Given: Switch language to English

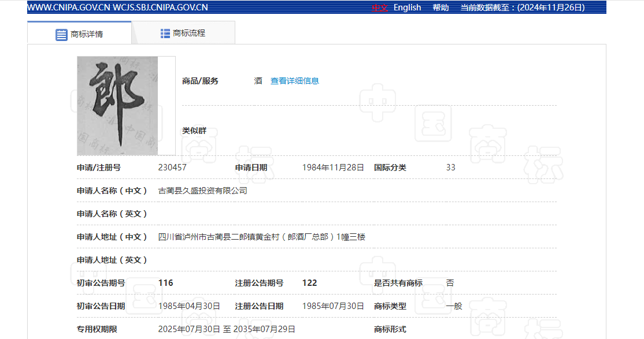Looking at the screenshot, I should [x=407, y=8].
